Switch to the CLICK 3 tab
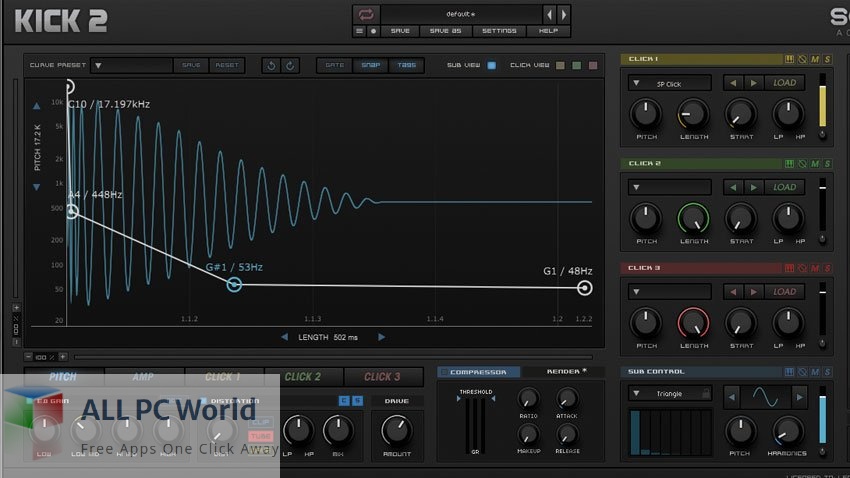The width and height of the screenshot is (850, 478). pos(382,377)
